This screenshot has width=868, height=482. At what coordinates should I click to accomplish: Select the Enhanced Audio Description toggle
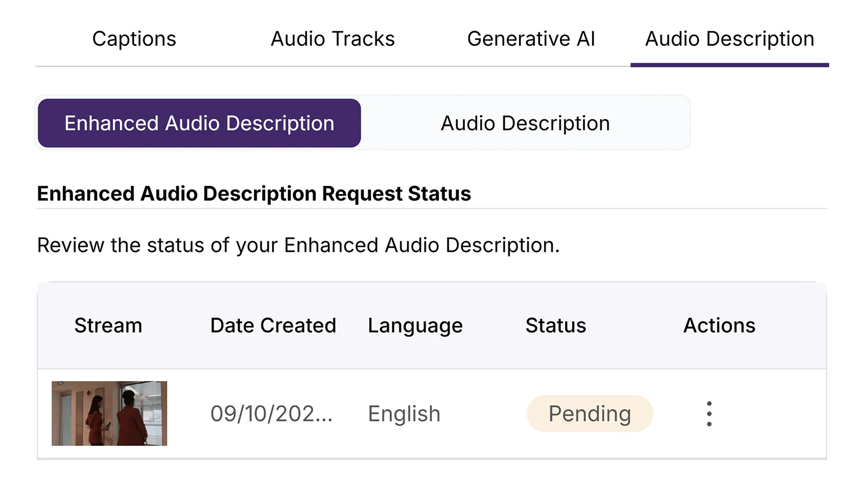pos(199,123)
